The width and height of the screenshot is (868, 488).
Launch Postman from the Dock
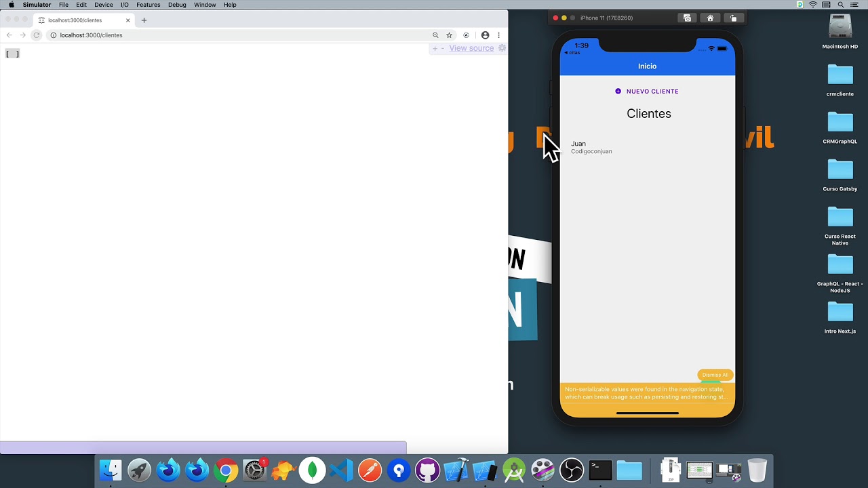(x=370, y=470)
